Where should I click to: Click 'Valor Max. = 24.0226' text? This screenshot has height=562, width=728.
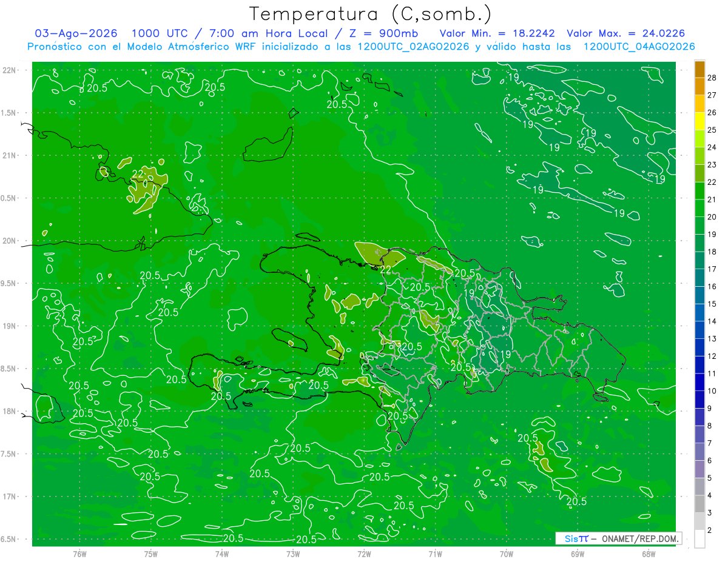tap(626, 33)
